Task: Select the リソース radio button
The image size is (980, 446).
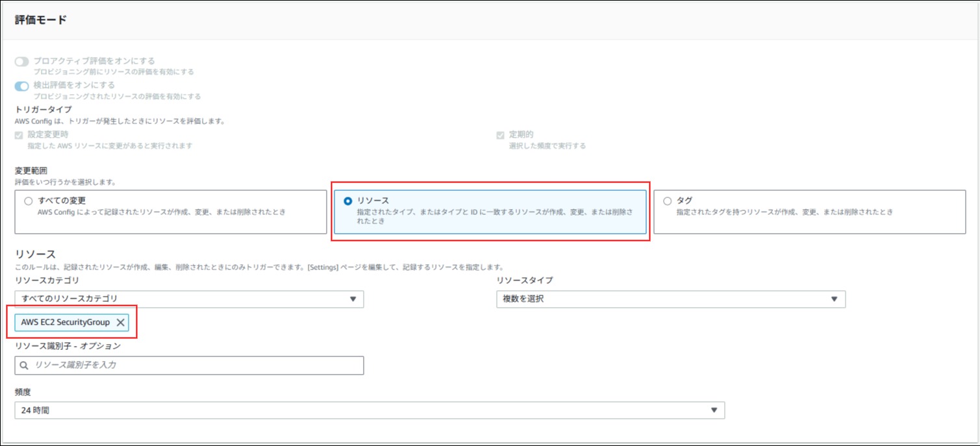Action: (x=348, y=201)
